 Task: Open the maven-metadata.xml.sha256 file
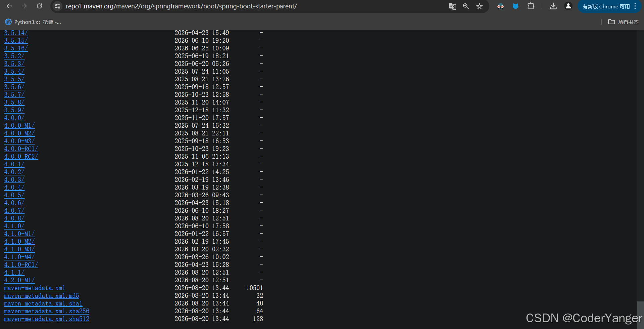pyautogui.click(x=47, y=311)
